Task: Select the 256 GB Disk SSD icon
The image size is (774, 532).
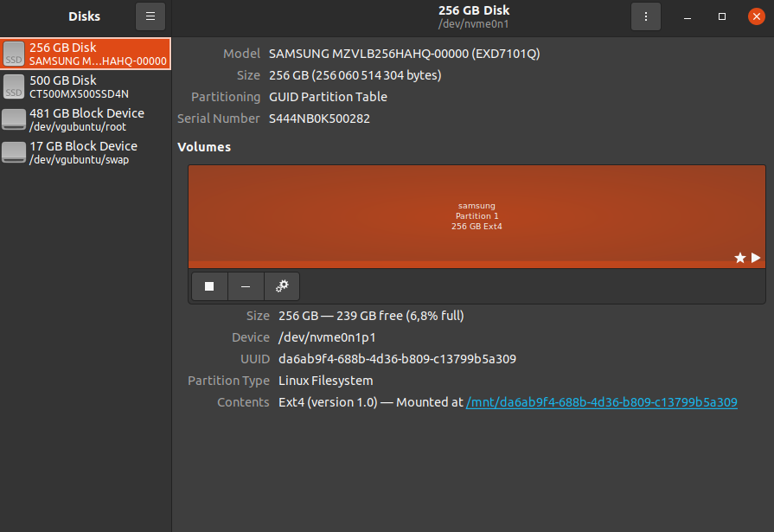Action: click(14, 54)
